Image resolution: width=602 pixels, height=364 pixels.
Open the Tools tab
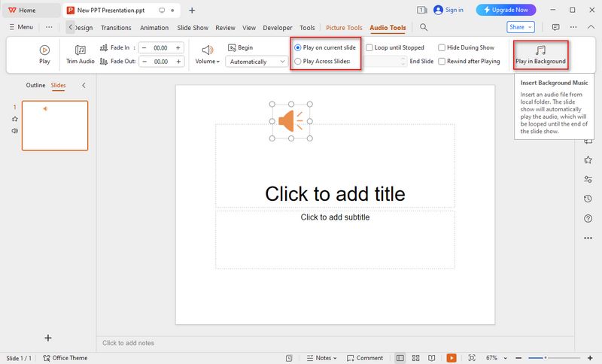pos(307,28)
